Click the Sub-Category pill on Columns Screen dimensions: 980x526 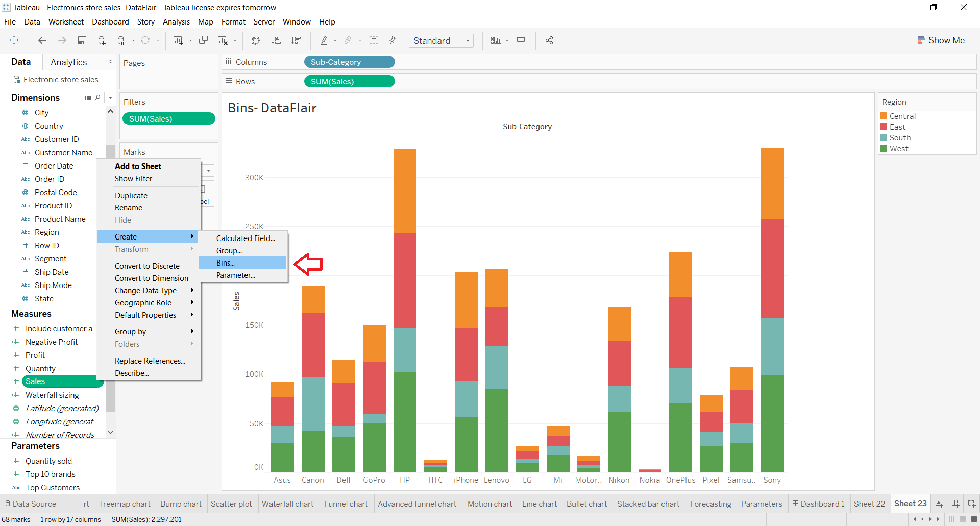tap(350, 62)
